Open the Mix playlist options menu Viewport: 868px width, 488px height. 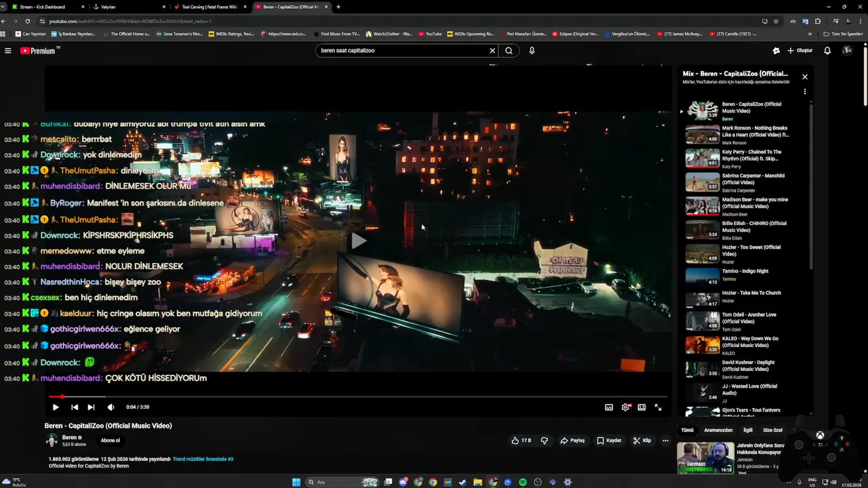[805, 91]
